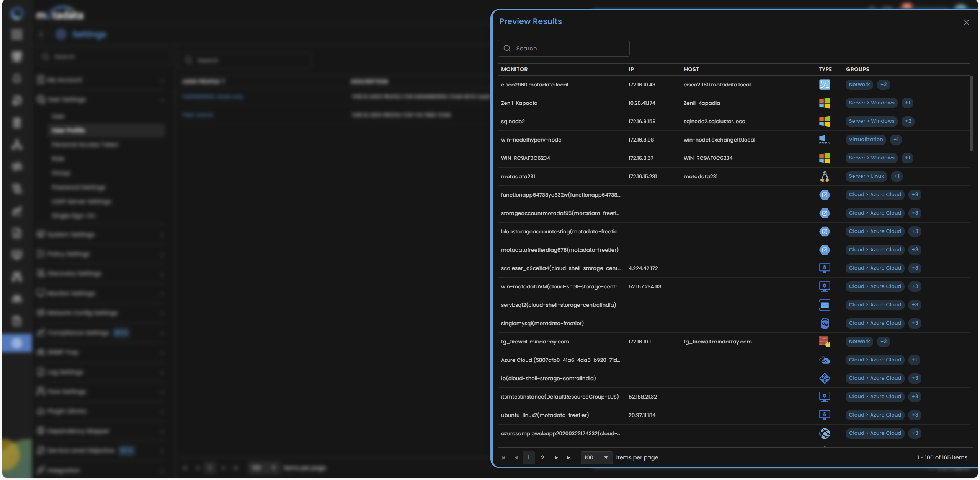Expand the +2 groups badge for sqlnode2

908,121
